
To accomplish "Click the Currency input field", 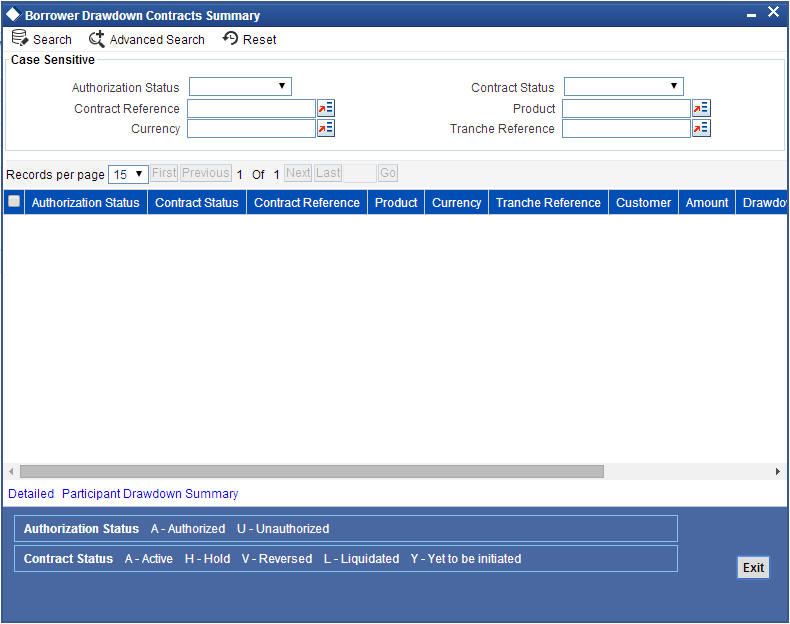I will click(251, 128).
